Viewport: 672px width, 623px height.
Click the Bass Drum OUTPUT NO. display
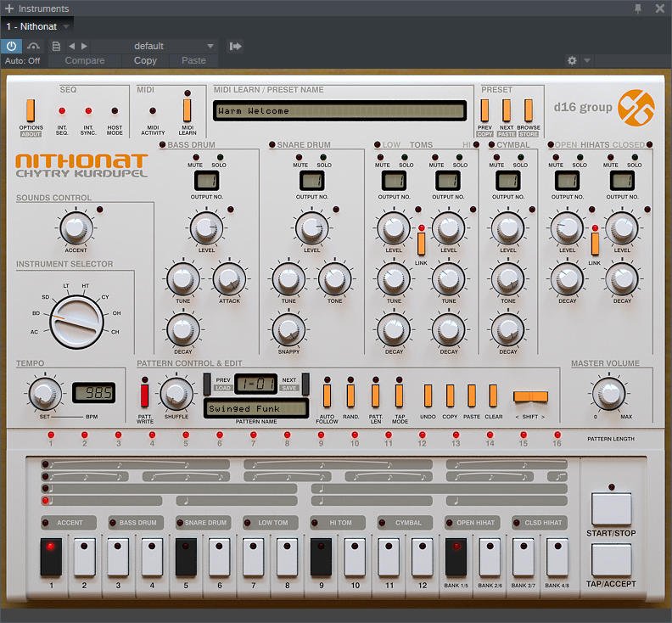coord(206,181)
